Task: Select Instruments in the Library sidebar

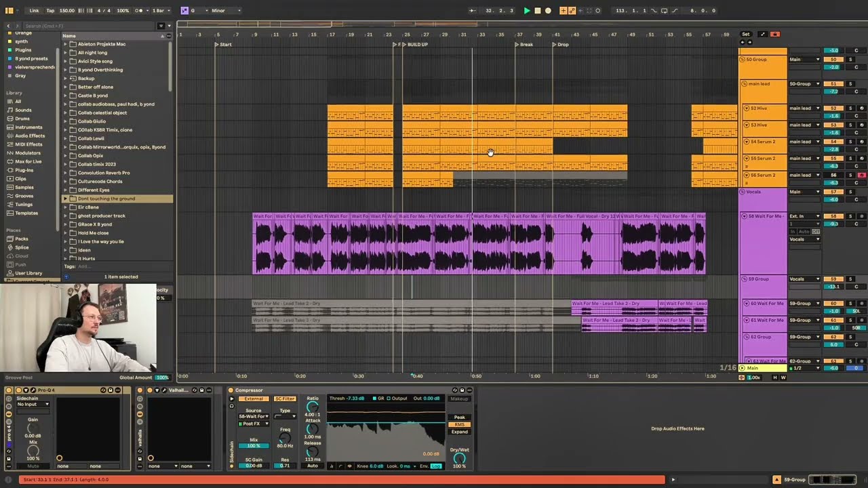Action: (28, 127)
